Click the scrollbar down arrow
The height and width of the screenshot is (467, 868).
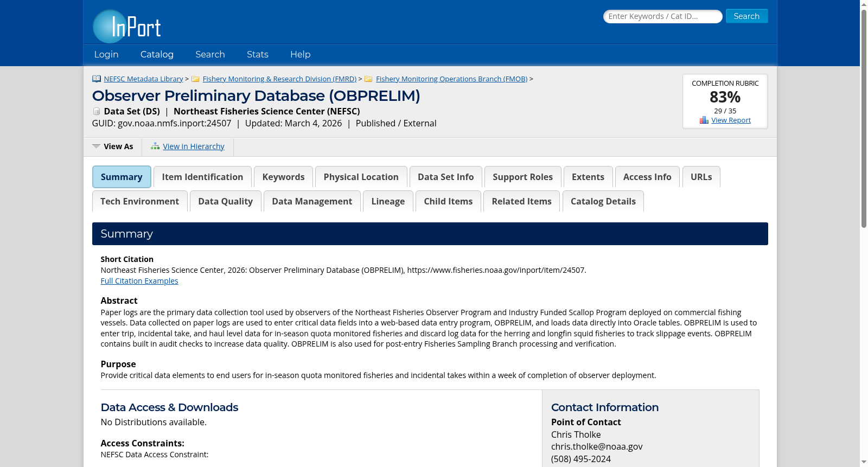tap(864, 462)
